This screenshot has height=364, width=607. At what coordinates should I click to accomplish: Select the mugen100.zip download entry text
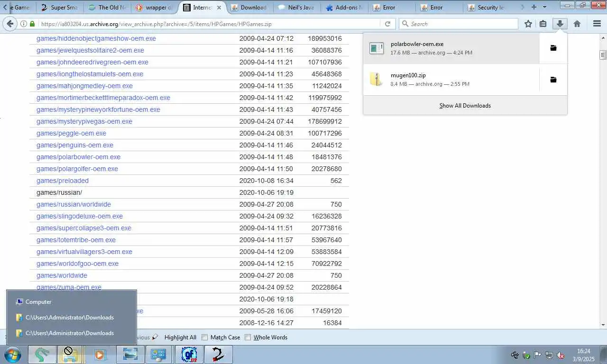(x=408, y=75)
